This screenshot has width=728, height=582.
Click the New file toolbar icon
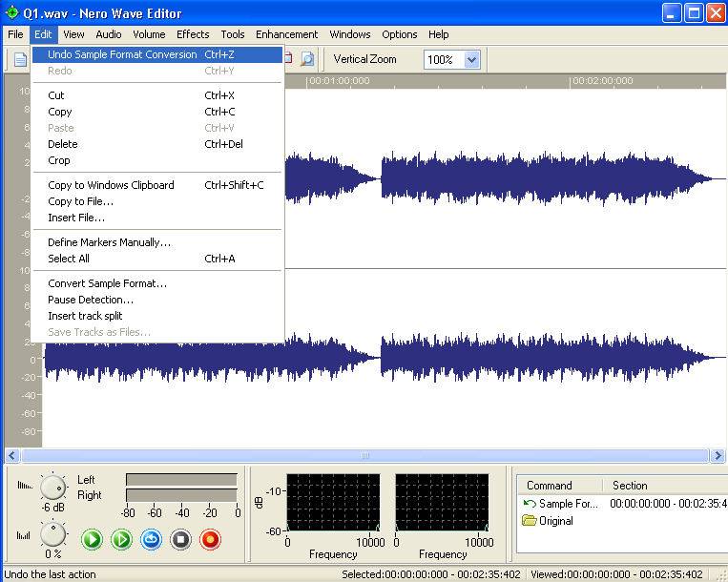19,59
